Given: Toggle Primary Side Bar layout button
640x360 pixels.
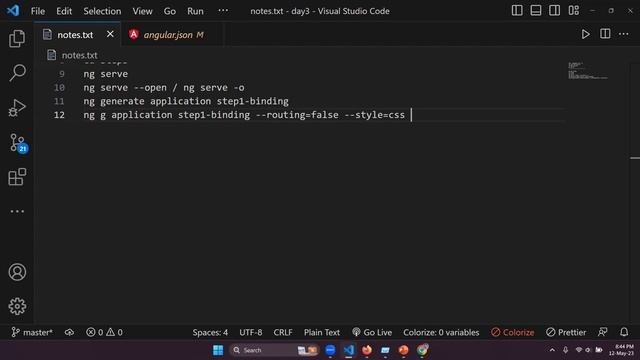Looking at the screenshot, I should [x=517, y=11].
